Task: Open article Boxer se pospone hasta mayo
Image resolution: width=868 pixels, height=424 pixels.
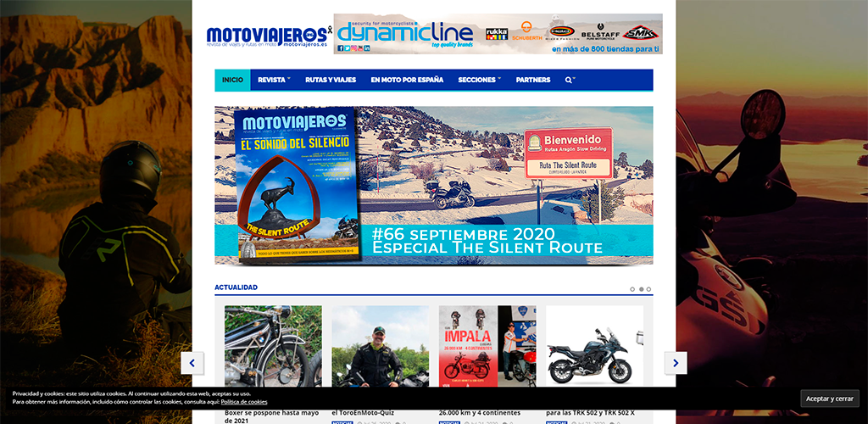Action: pos(272,416)
